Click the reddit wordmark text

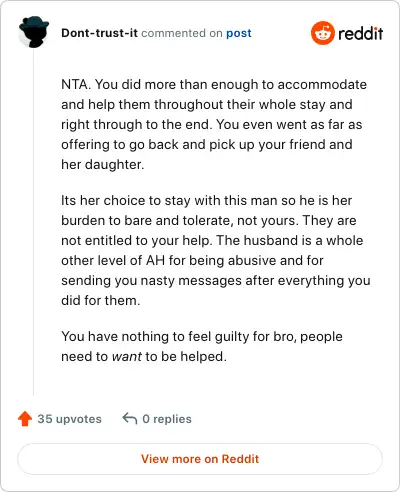click(x=360, y=34)
